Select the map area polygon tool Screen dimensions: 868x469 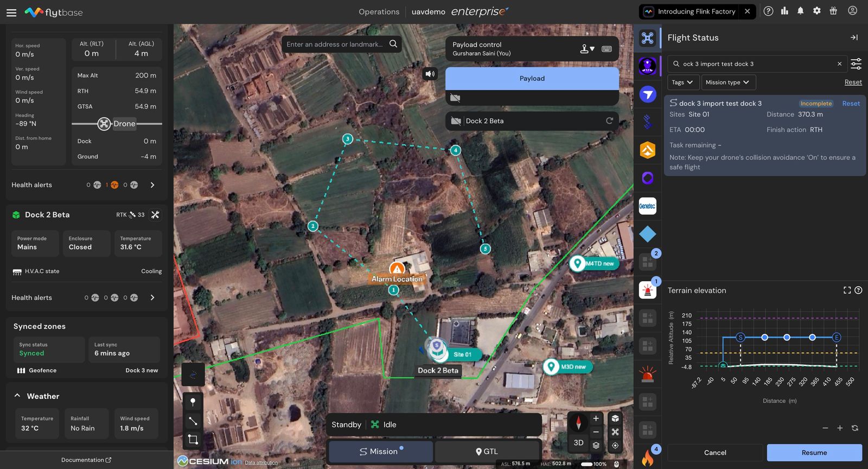pos(193,439)
